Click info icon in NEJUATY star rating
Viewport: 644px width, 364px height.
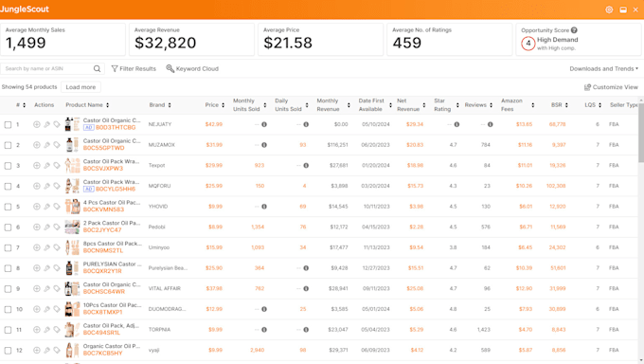coord(456,124)
